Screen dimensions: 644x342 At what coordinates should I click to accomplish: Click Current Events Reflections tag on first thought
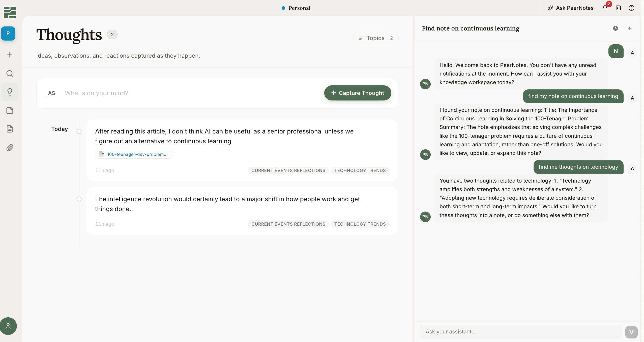point(288,170)
